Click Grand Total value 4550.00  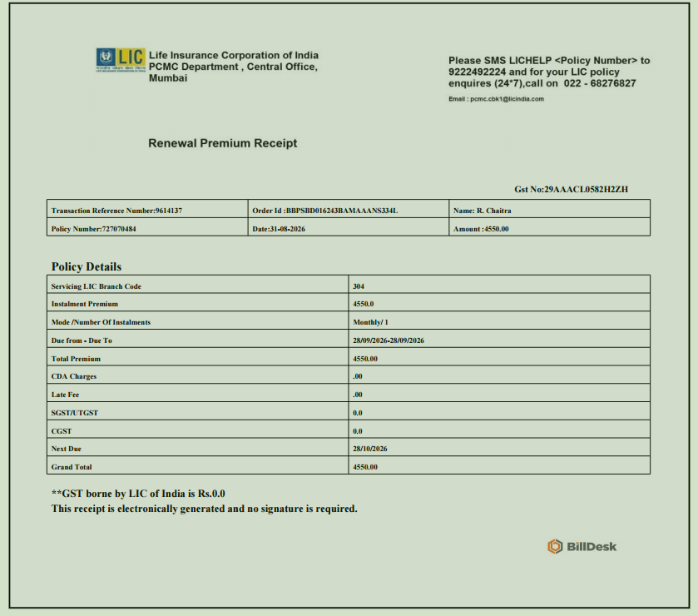tap(365, 467)
